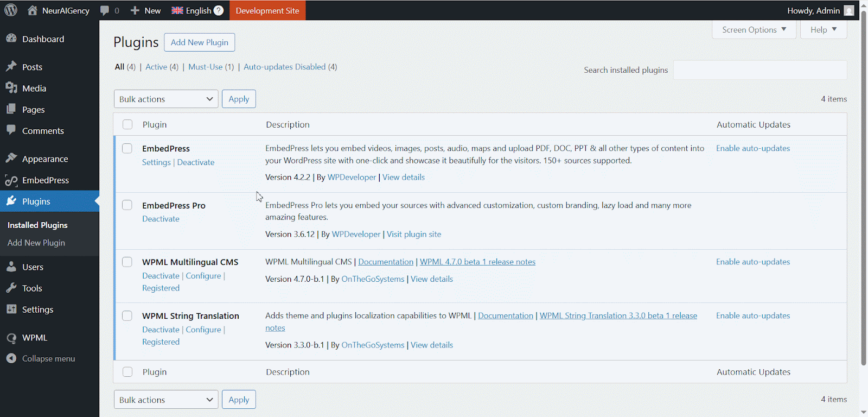
Task: Click the Posts pushpin icon
Action: 11,66
